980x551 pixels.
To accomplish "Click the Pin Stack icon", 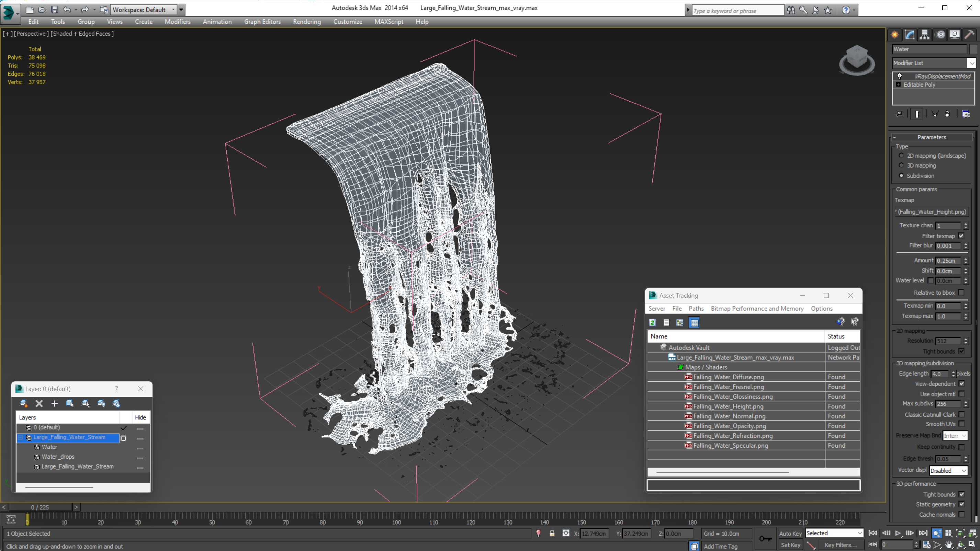I will 898,114.
